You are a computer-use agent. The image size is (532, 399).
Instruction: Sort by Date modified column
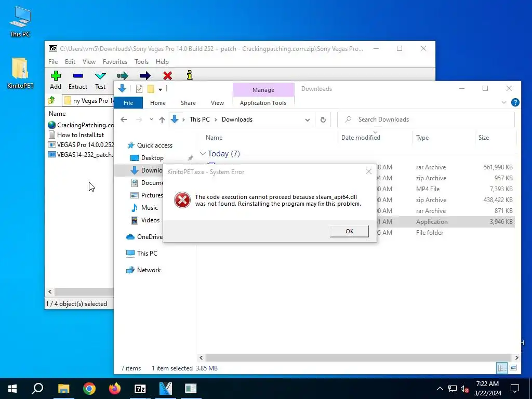(x=361, y=137)
